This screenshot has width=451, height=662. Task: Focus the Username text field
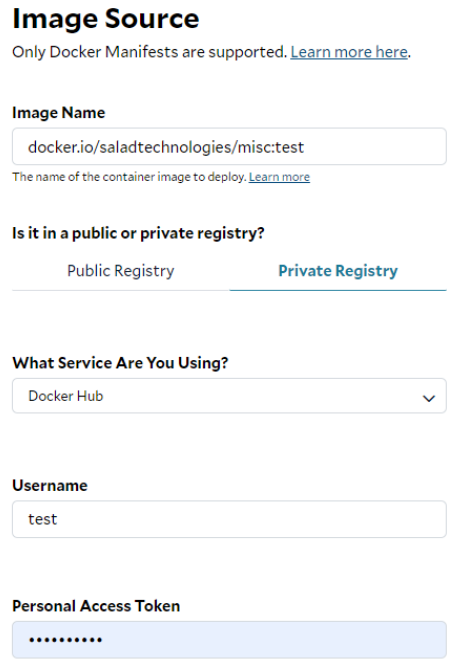click(229, 519)
